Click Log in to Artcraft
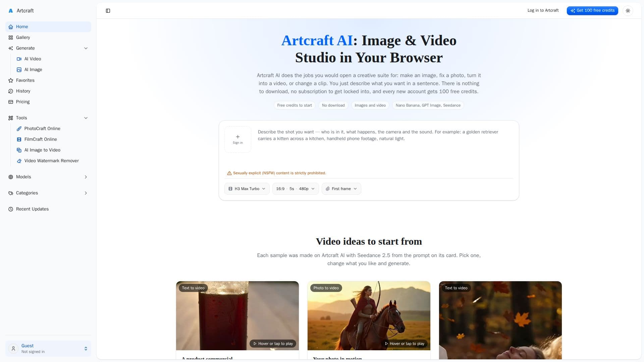The height and width of the screenshot is (362, 644). click(543, 11)
